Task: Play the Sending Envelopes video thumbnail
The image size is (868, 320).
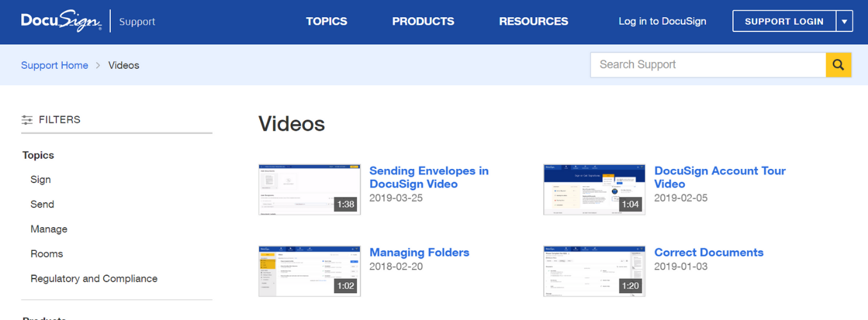Action: click(309, 189)
